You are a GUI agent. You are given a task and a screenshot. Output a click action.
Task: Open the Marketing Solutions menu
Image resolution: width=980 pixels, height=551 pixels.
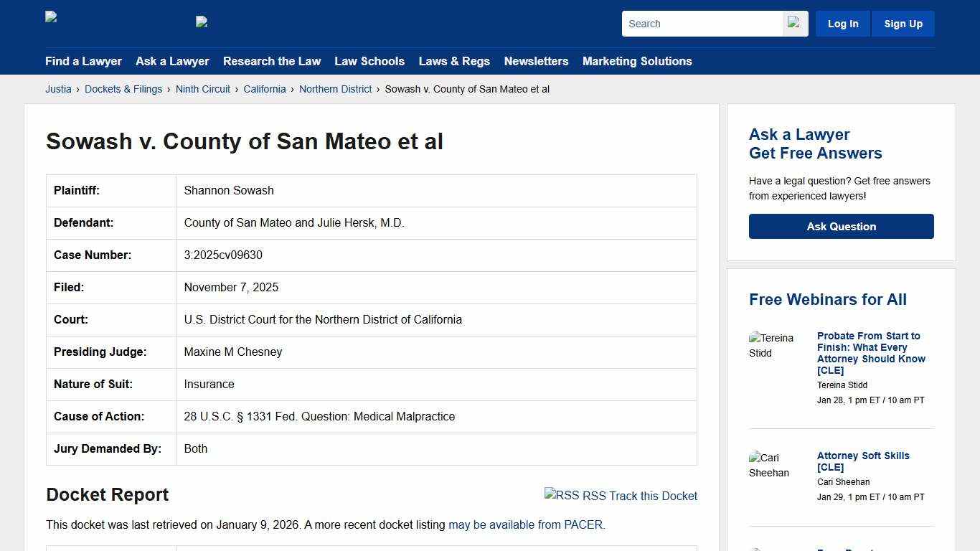click(637, 61)
